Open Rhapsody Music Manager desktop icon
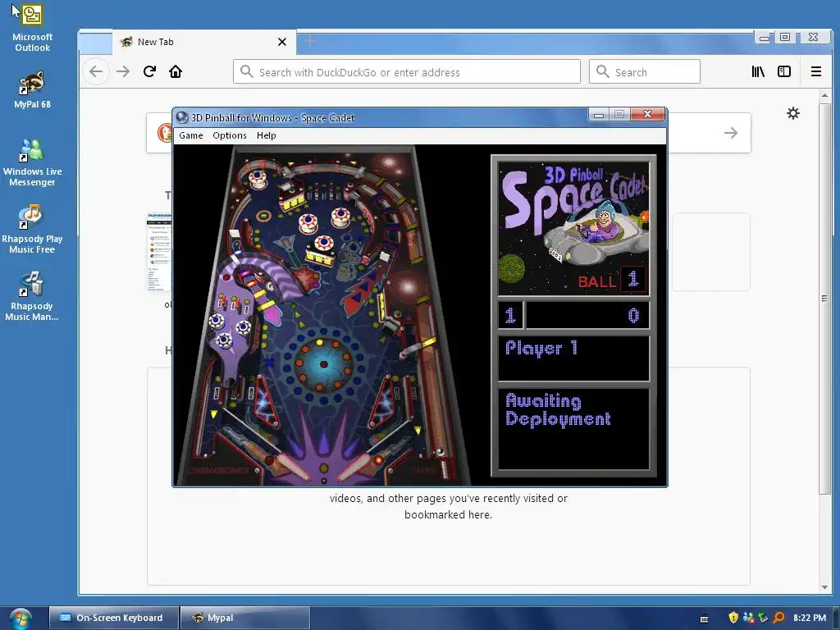This screenshot has height=630, width=840. [x=32, y=296]
